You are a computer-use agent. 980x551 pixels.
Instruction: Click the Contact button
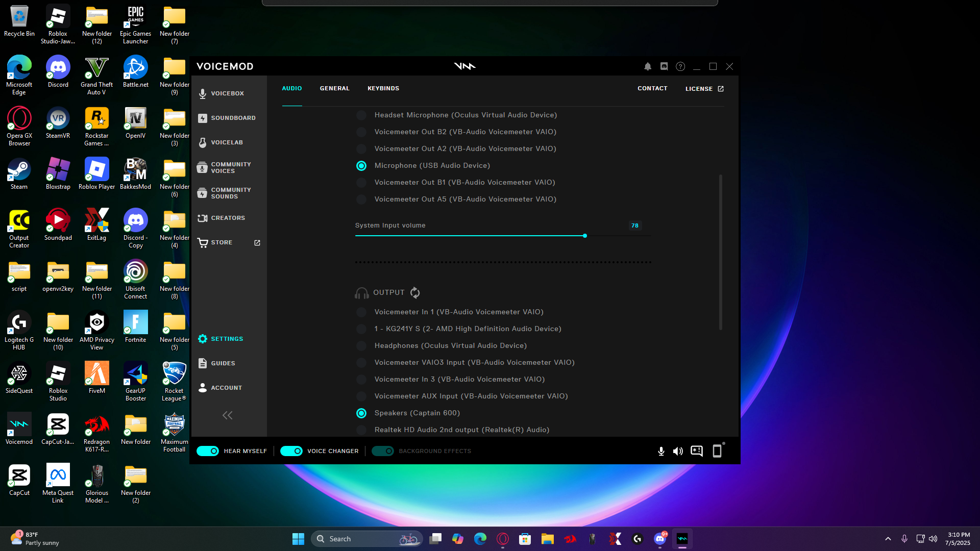tap(652, 88)
